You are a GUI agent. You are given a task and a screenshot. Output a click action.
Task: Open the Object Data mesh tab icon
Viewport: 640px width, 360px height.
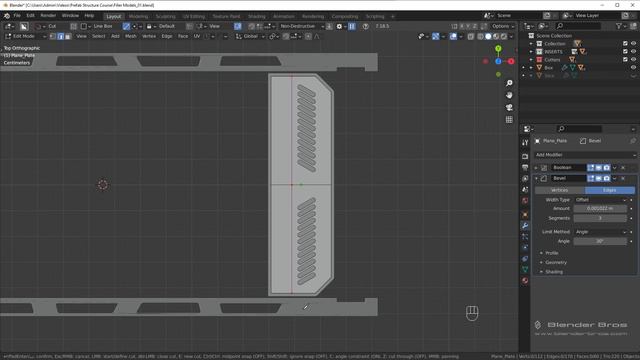pyautogui.click(x=525, y=269)
